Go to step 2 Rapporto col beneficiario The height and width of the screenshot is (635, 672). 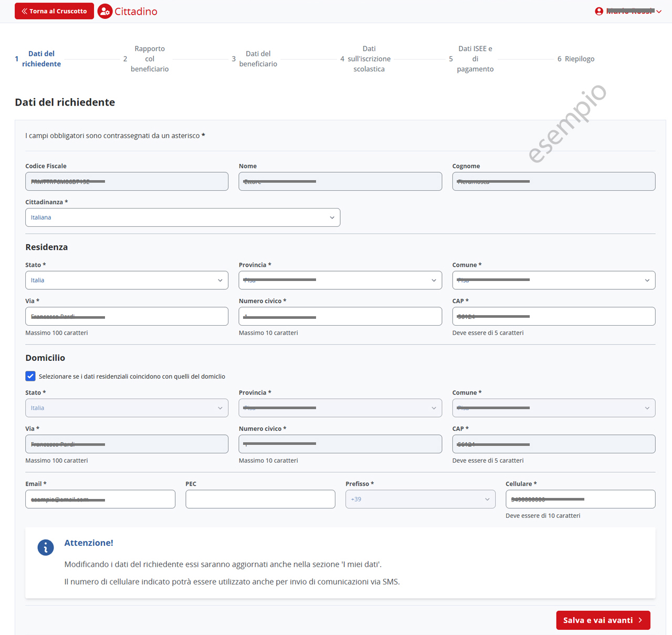click(x=149, y=59)
